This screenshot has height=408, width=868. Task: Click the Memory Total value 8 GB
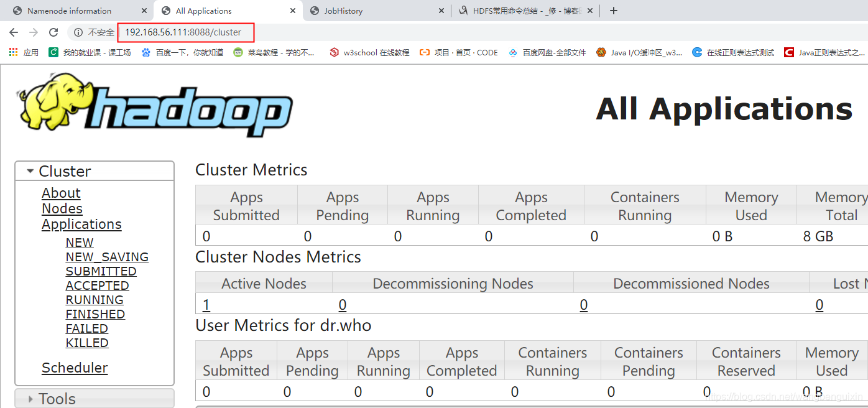[818, 236]
